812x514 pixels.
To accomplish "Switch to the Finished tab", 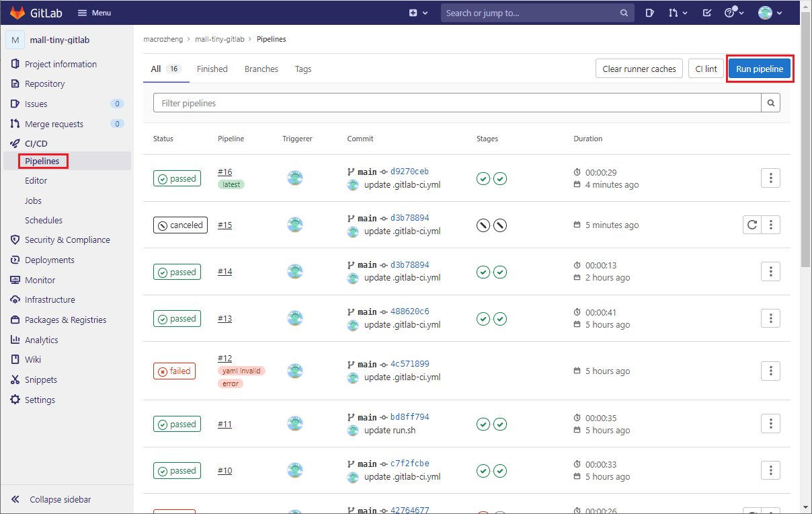I will 212,69.
